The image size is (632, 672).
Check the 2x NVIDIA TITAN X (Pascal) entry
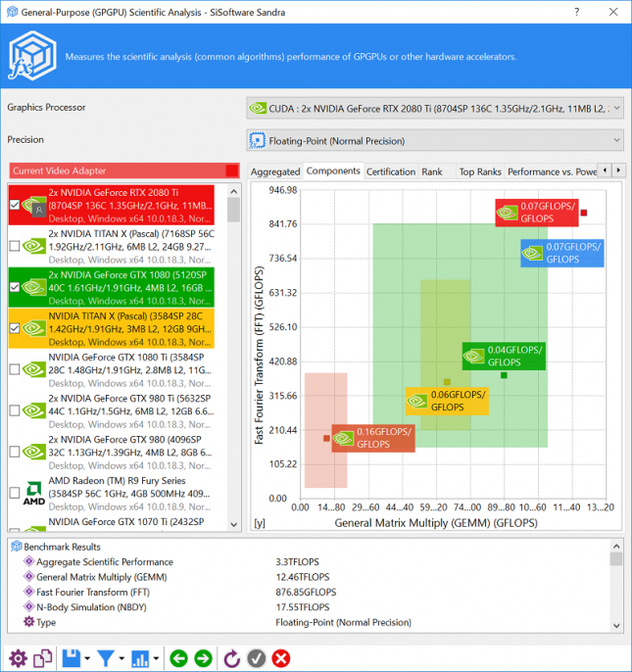click(15, 246)
